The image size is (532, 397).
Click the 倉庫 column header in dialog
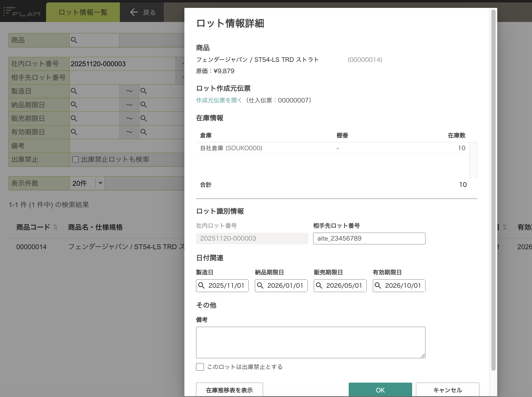(x=206, y=135)
